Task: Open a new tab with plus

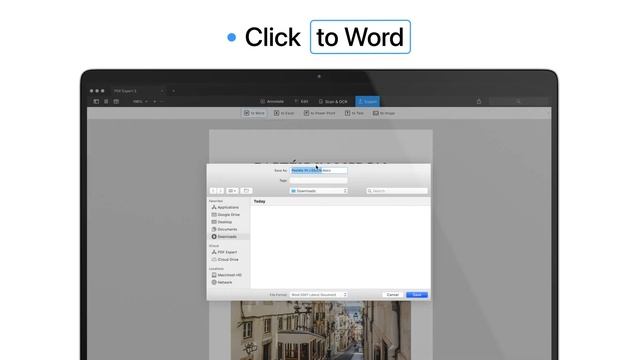Action: [x=174, y=91]
